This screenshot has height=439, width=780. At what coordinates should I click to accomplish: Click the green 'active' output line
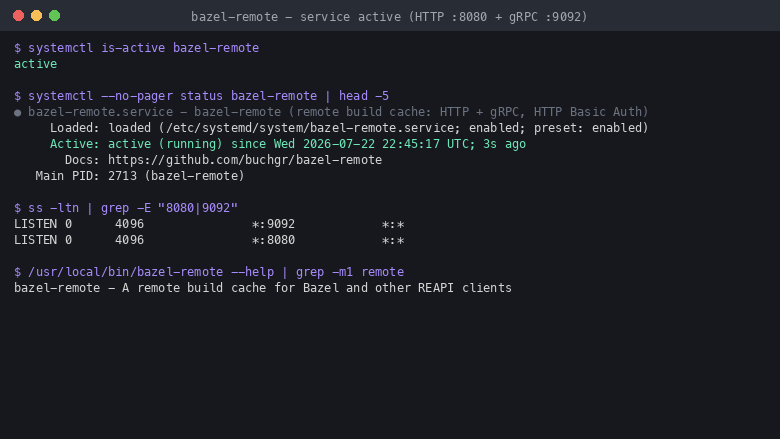coord(35,64)
